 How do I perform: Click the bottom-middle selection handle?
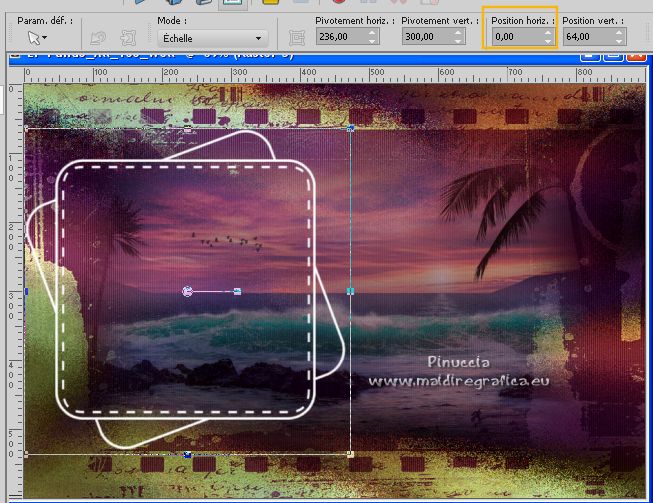(x=187, y=454)
